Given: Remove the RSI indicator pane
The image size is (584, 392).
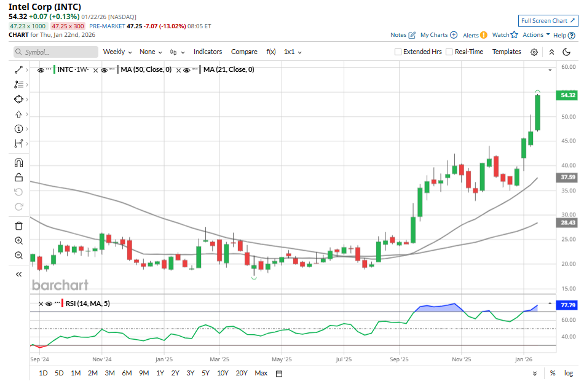Looking at the screenshot, I should coord(41,304).
